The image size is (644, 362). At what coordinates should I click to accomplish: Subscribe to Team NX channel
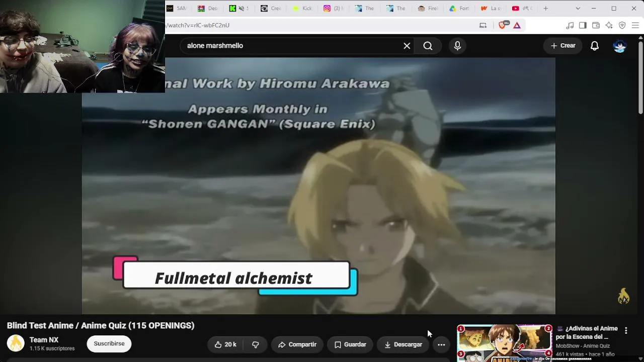pos(109,344)
